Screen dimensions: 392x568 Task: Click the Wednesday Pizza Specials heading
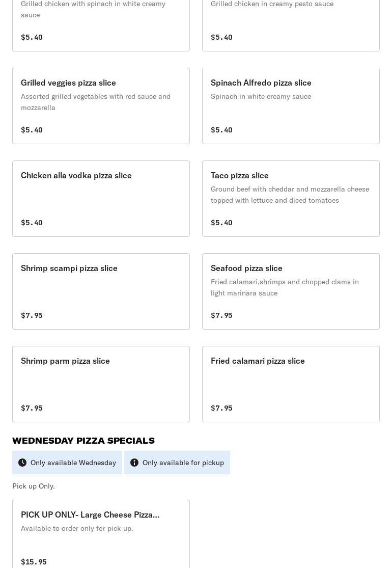(83, 441)
